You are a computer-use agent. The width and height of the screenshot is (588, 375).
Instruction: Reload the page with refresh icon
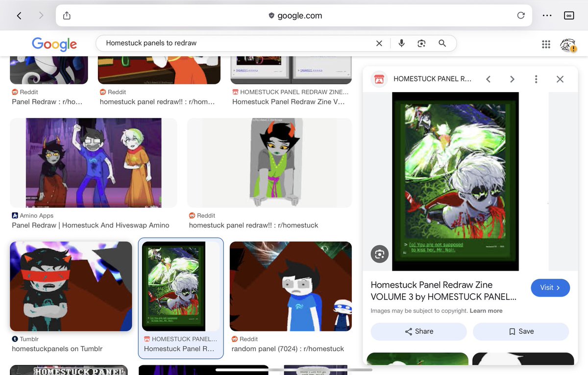point(521,15)
